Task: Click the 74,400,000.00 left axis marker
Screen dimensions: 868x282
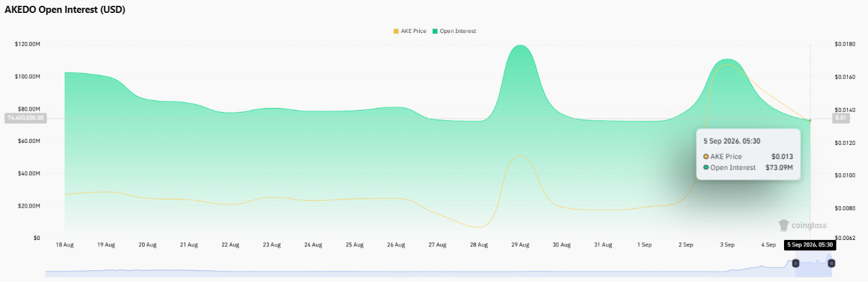Action: click(x=25, y=118)
